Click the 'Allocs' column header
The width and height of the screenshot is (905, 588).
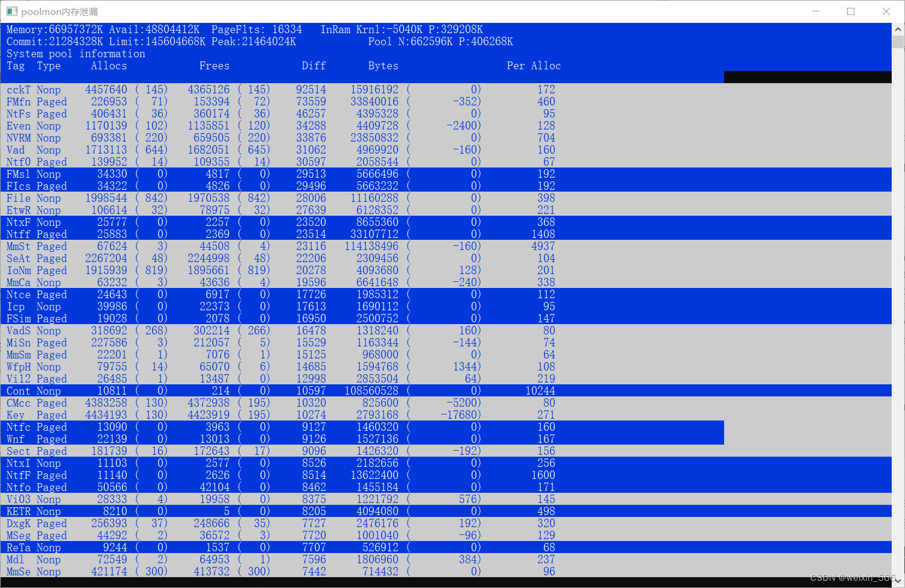click(109, 66)
